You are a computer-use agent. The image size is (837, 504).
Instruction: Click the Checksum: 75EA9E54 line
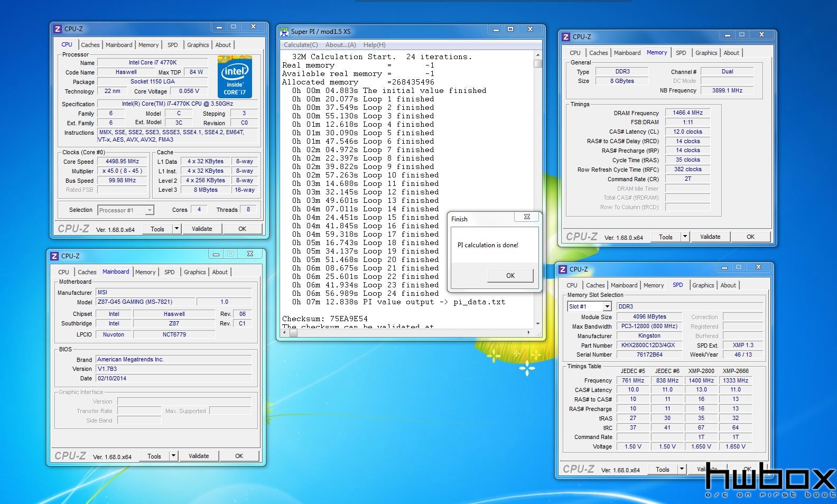pyautogui.click(x=324, y=319)
